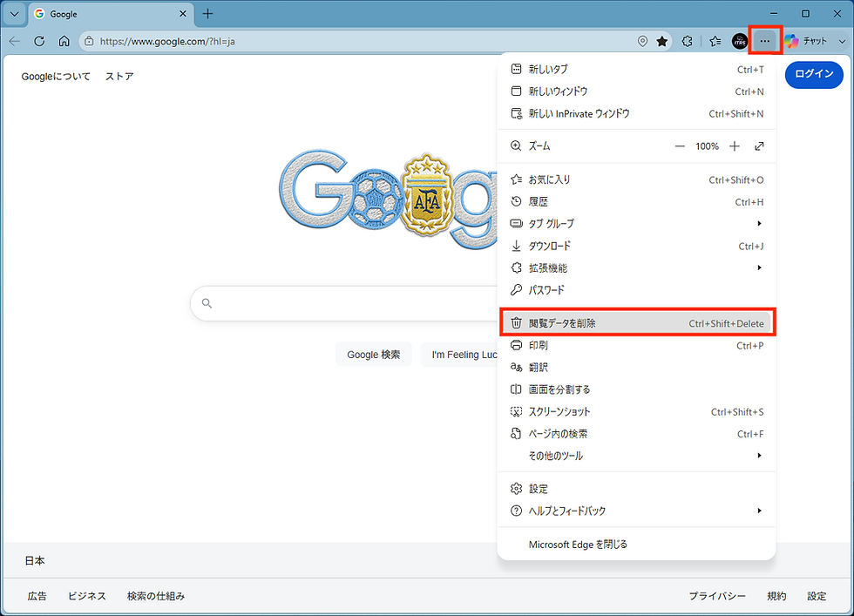
Task: Choose 新しいタブ from the menu
Action: coord(636,69)
